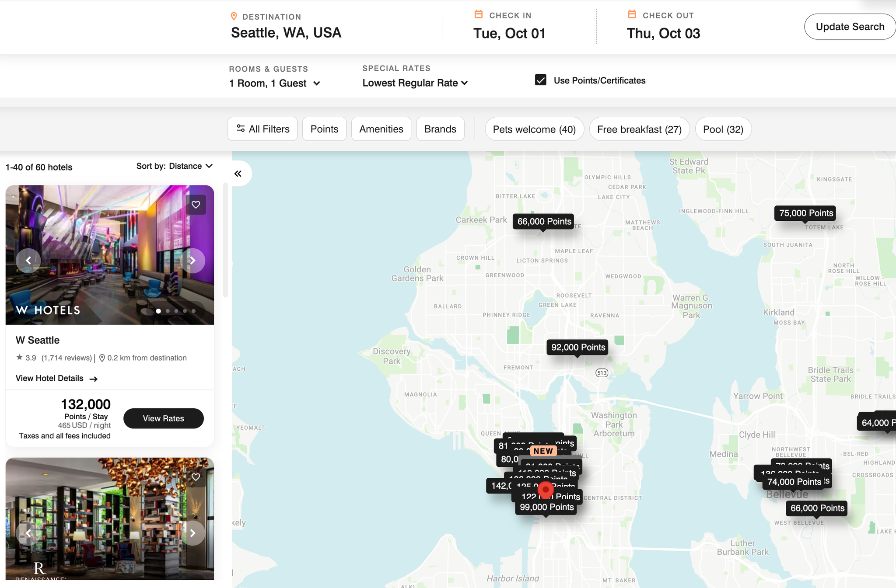Favorite the W Seattle hotel
This screenshot has width=896, height=588.
pos(196,204)
